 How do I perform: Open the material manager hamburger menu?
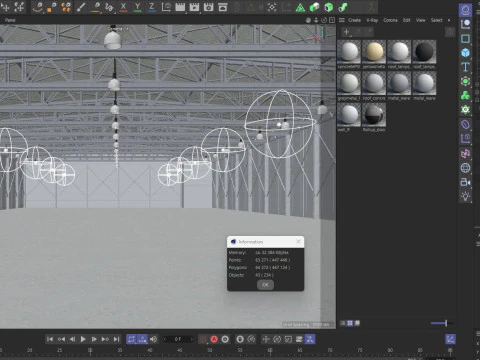[x=342, y=20]
